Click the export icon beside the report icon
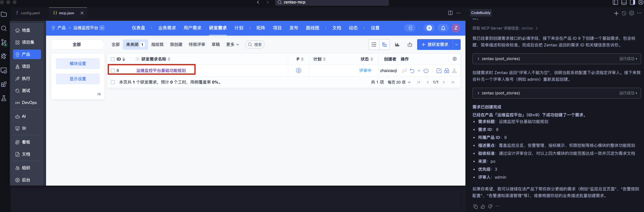The width and height of the screenshot is (644, 212). pos(410,44)
